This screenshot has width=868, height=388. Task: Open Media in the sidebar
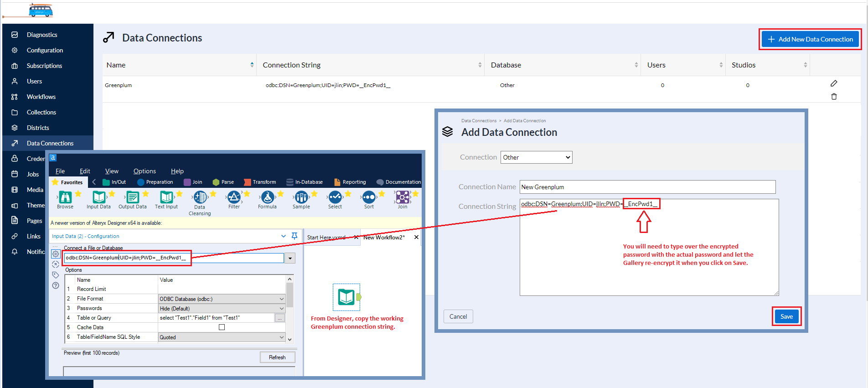click(35, 190)
